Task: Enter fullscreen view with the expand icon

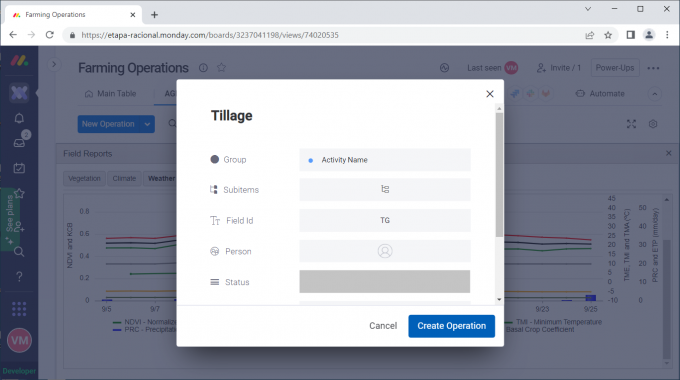Action: (631, 124)
